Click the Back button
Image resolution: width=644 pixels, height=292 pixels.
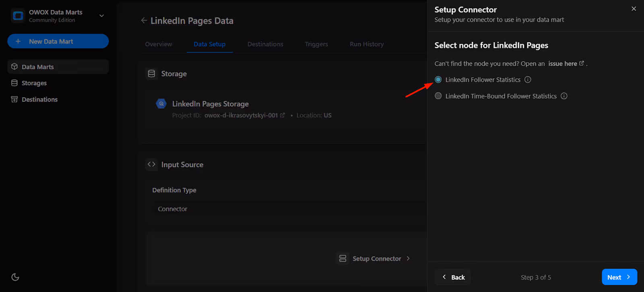pos(453,277)
